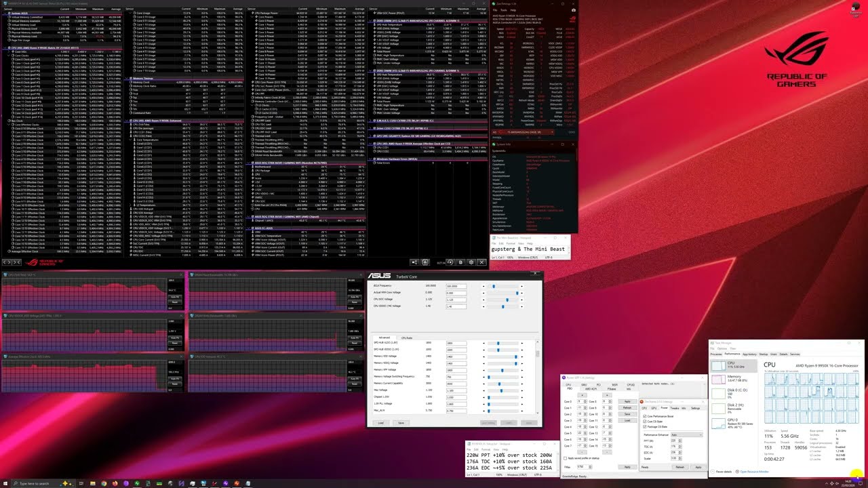The width and height of the screenshot is (868, 488).
Task: Launch Chrome from the taskbar
Action: (x=104, y=483)
